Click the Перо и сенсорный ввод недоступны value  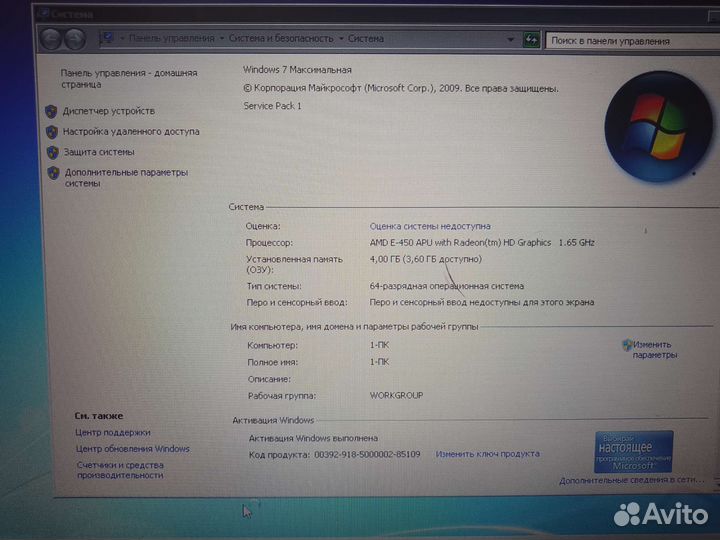coord(482,303)
